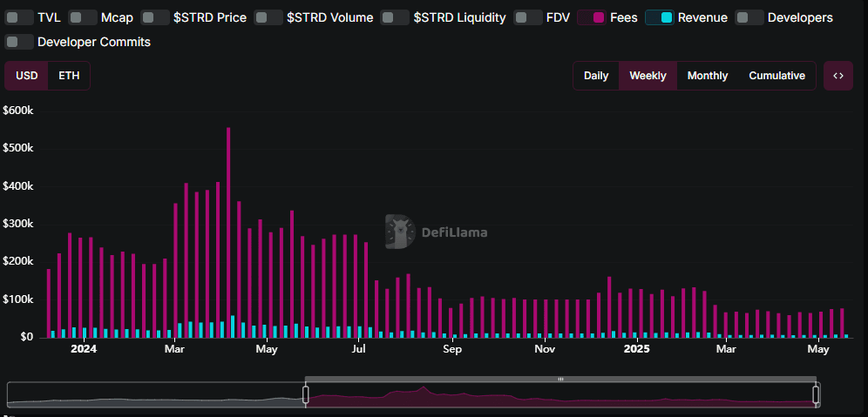Click the Sep x-axis label
868x417 pixels.
point(451,349)
